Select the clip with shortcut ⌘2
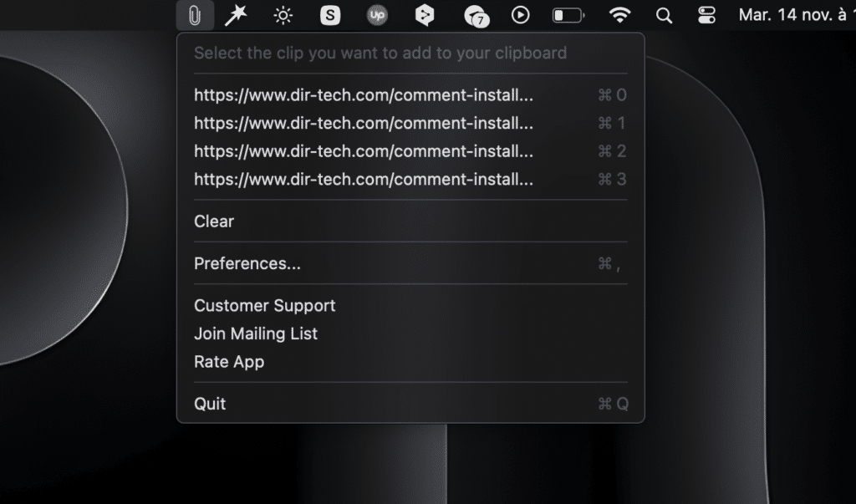This screenshot has width=856, height=504. pyautogui.click(x=410, y=151)
